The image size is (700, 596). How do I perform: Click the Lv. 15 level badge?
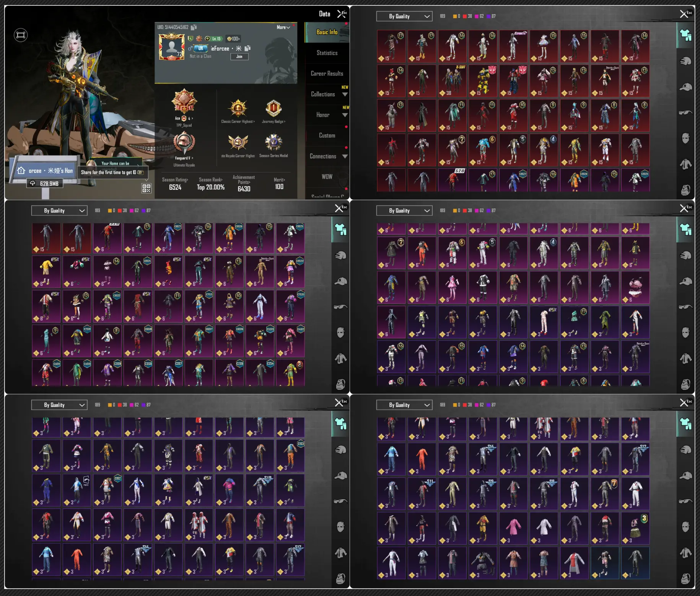point(213,39)
